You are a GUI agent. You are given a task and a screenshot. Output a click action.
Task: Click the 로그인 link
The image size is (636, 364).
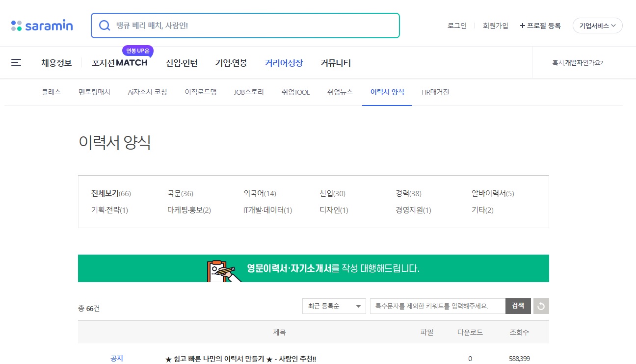coord(456,26)
